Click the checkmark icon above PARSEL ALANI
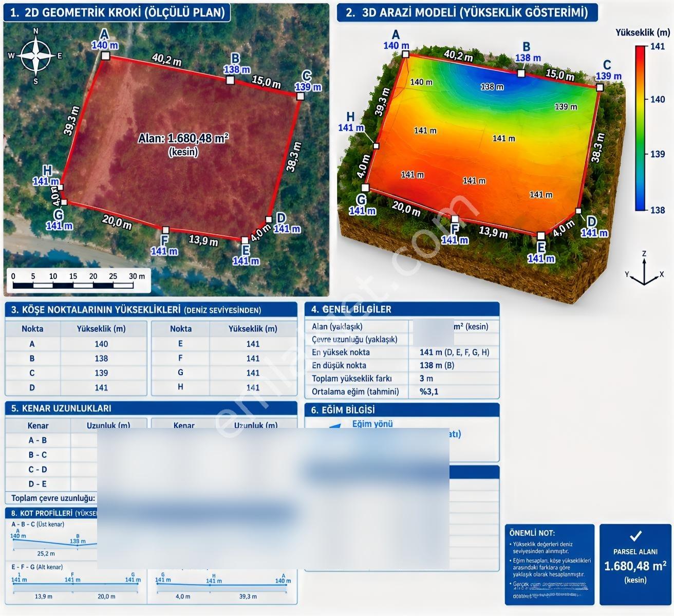The image size is (674, 616). (x=635, y=536)
